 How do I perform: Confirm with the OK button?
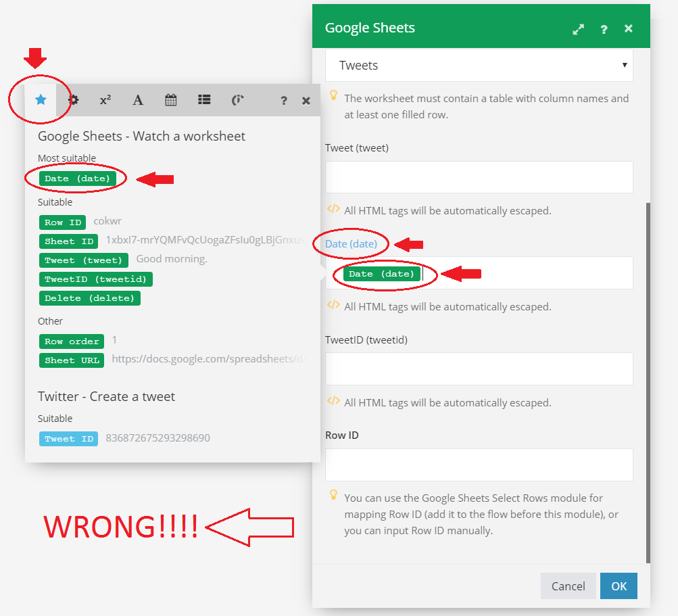tap(619, 586)
